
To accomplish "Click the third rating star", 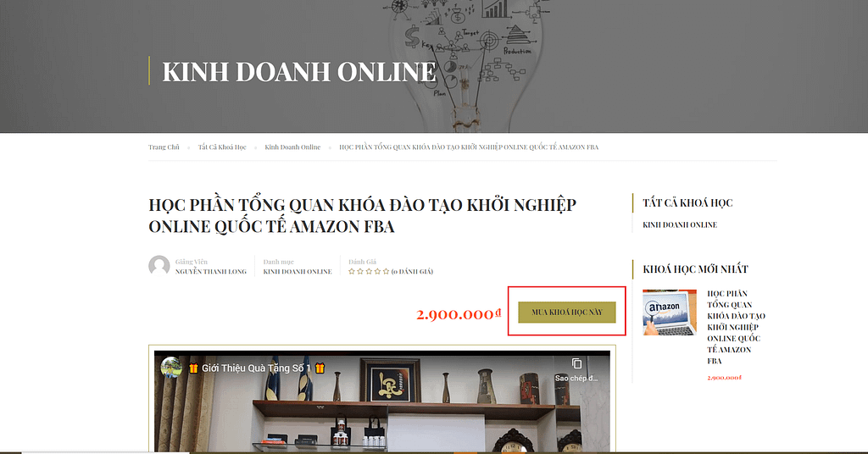I will (369, 272).
